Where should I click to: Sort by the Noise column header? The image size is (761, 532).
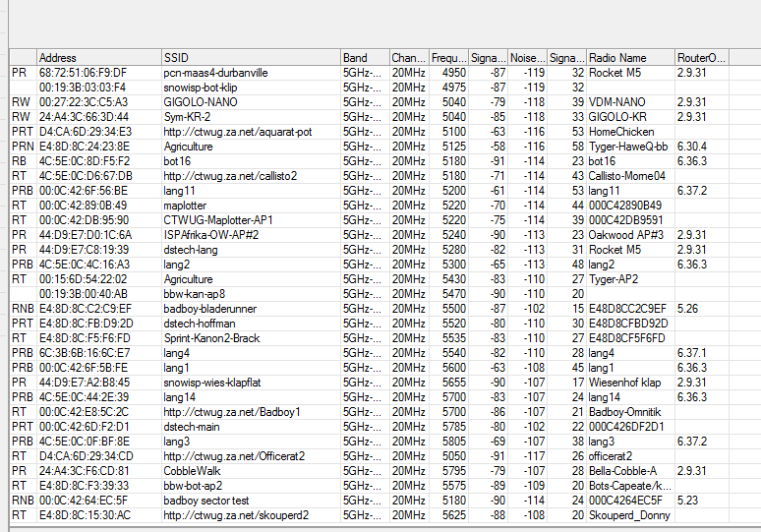point(527,58)
